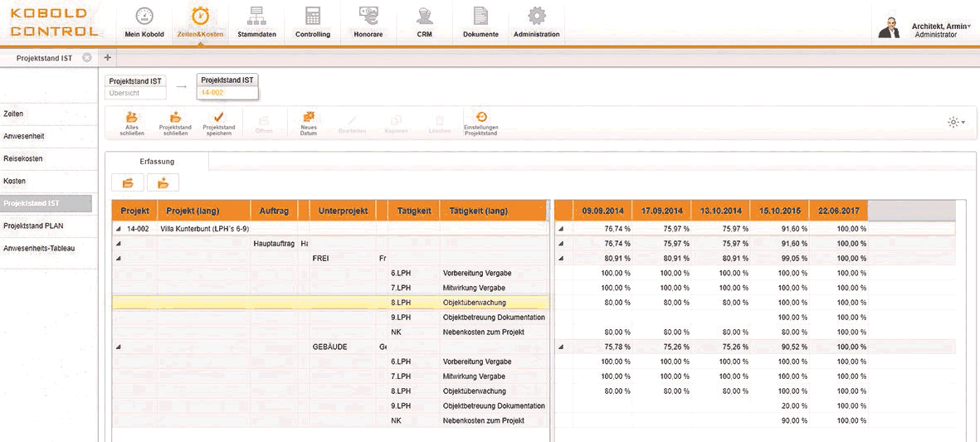The image size is (980, 442).
Task: Click the Neues Datum toolbar icon
Action: coord(308,117)
